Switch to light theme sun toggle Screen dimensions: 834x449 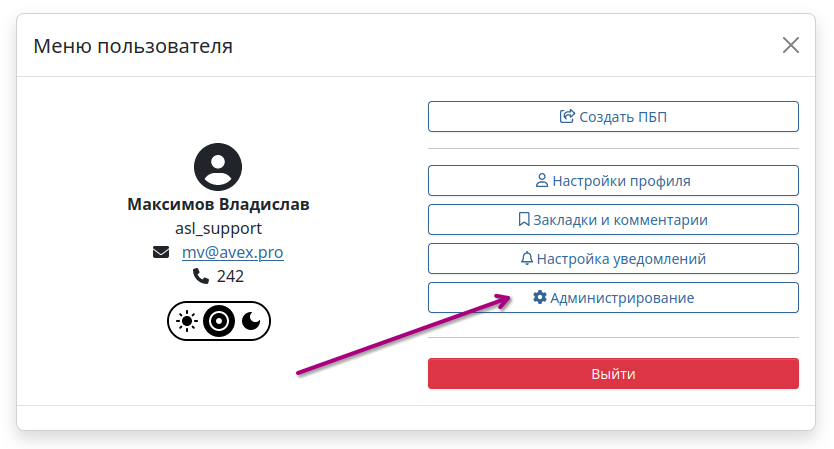[x=187, y=321]
